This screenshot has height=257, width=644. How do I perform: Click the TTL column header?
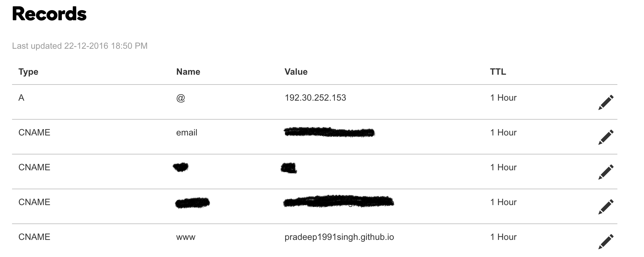[498, 72]
